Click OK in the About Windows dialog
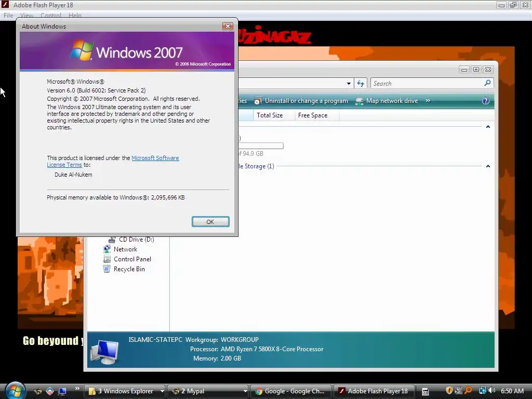The height and width of the screenshot is (399, 532). click(x=210, y=221)
